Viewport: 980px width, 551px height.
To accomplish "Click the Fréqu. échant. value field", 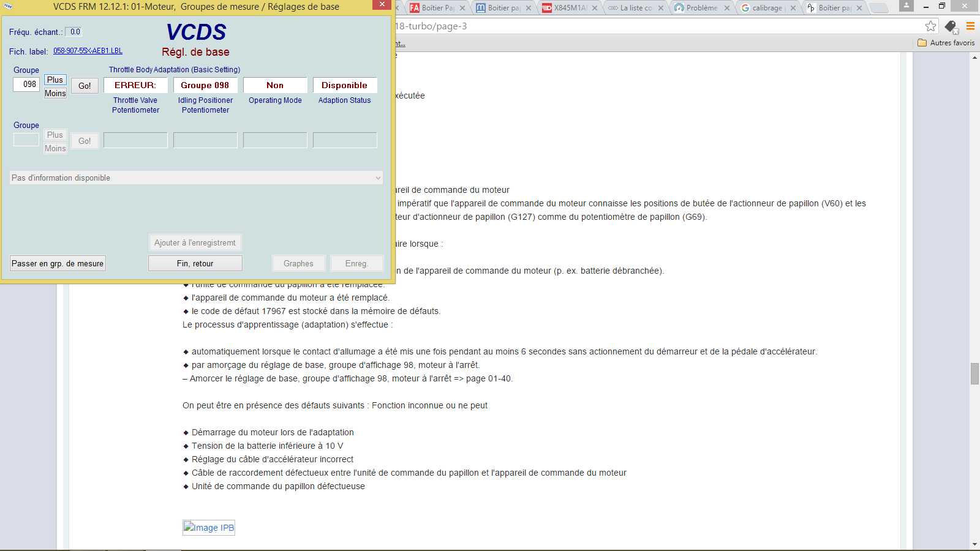I will coord(75,31).
